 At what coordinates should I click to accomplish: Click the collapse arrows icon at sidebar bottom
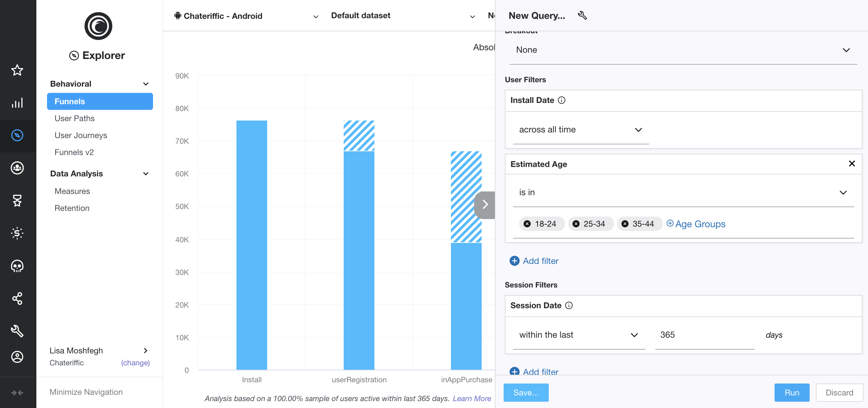17,393
